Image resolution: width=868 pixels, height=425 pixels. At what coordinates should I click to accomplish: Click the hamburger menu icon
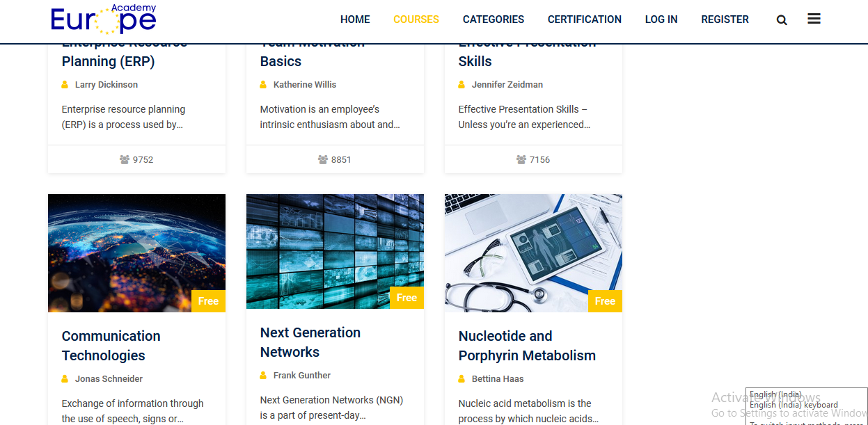point(814,19)
